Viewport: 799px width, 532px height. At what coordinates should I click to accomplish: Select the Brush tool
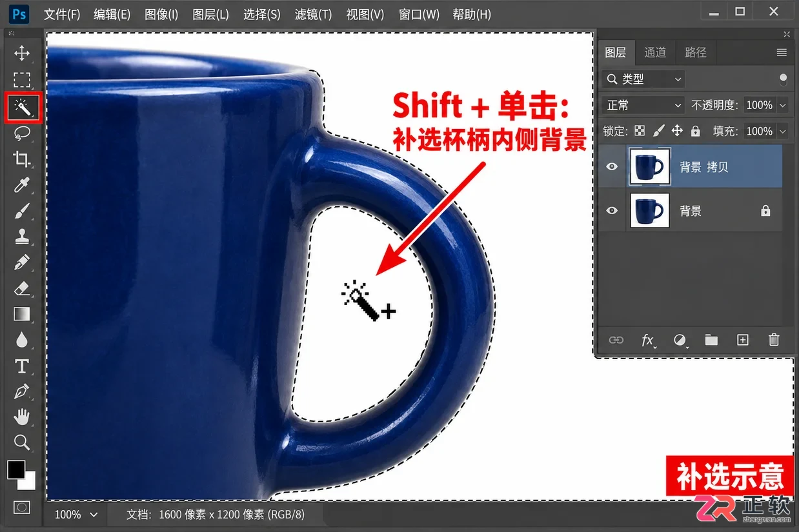point(22,211)
